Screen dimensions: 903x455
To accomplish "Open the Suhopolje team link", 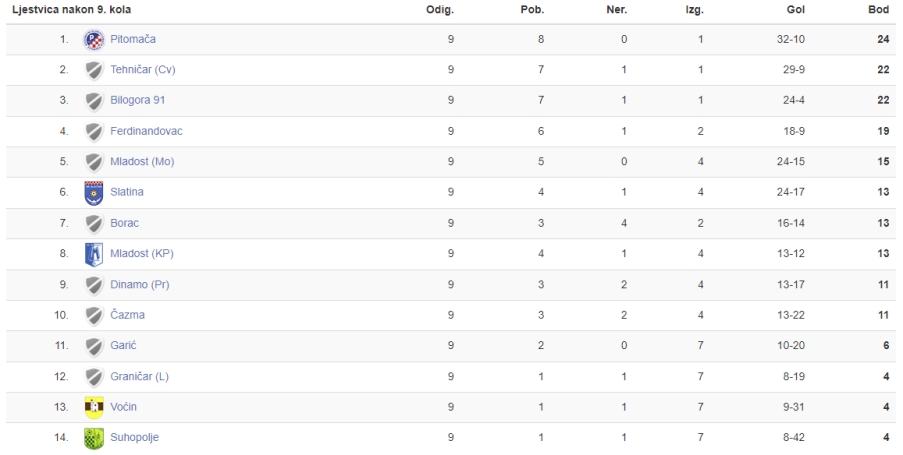I will tap(134, 438).
